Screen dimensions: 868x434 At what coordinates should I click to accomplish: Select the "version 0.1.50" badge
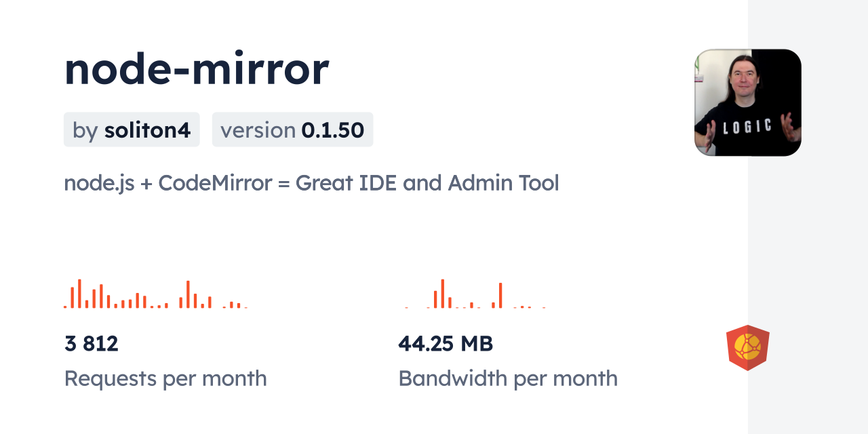292,130
